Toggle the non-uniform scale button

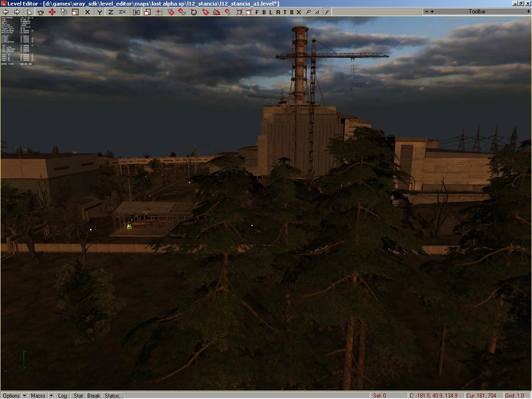[147, 12]
